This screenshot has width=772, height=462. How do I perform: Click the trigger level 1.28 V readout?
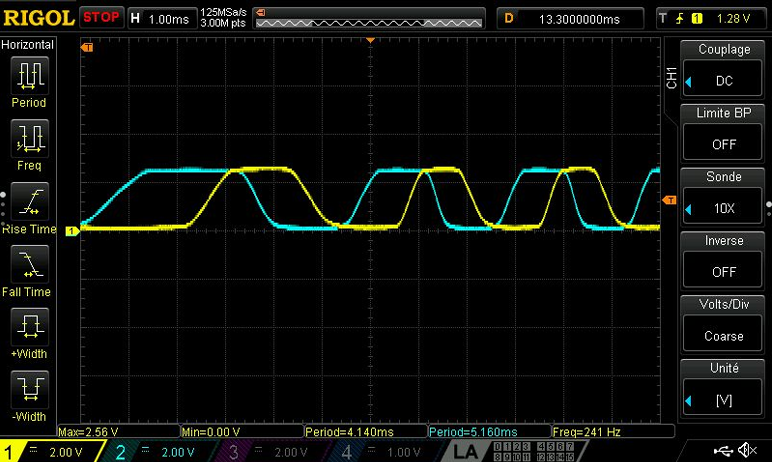(x=734, y=18)
